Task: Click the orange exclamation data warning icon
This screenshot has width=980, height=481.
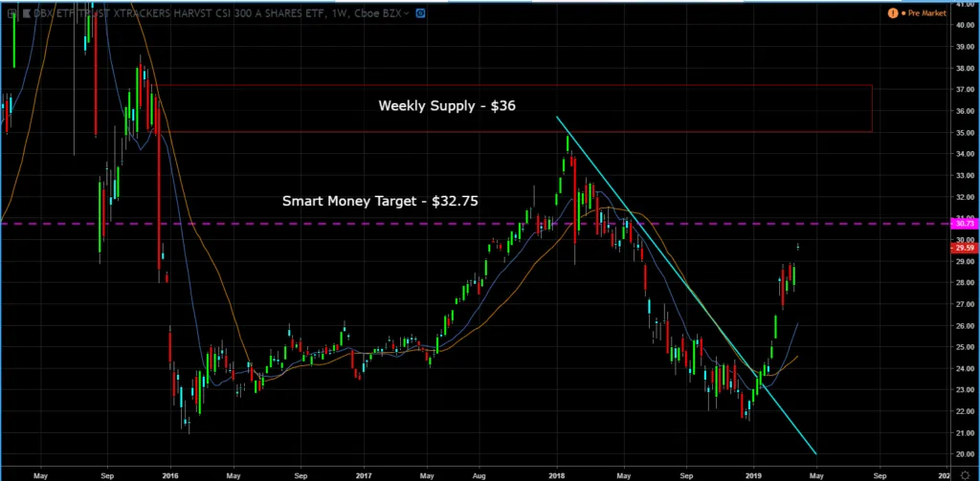Action: click(893, 12)
